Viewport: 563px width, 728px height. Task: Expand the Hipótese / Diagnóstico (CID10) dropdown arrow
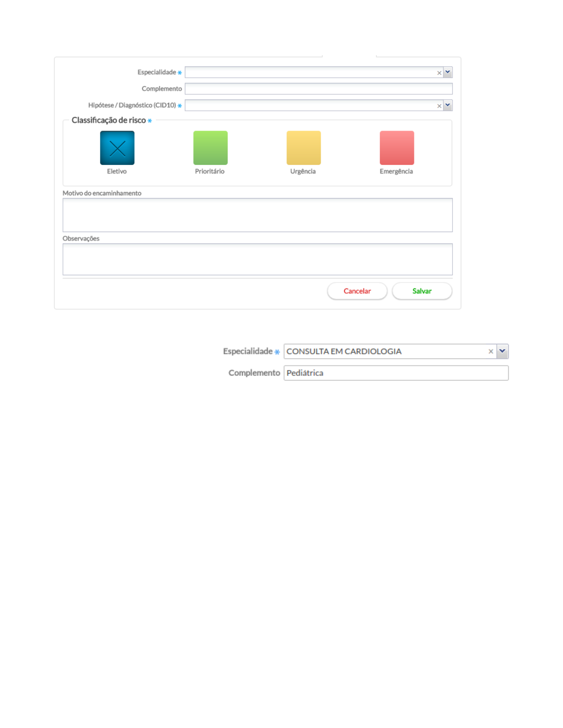point(448,105)
